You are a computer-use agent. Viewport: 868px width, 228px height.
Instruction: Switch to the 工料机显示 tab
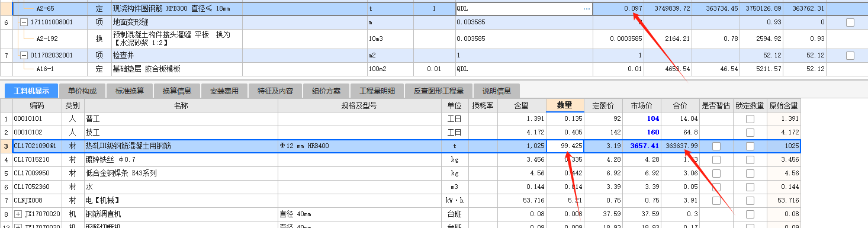tap(31, 91)
